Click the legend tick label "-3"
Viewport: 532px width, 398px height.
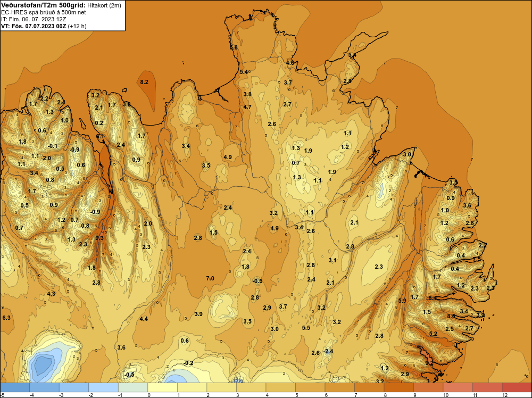61,395
